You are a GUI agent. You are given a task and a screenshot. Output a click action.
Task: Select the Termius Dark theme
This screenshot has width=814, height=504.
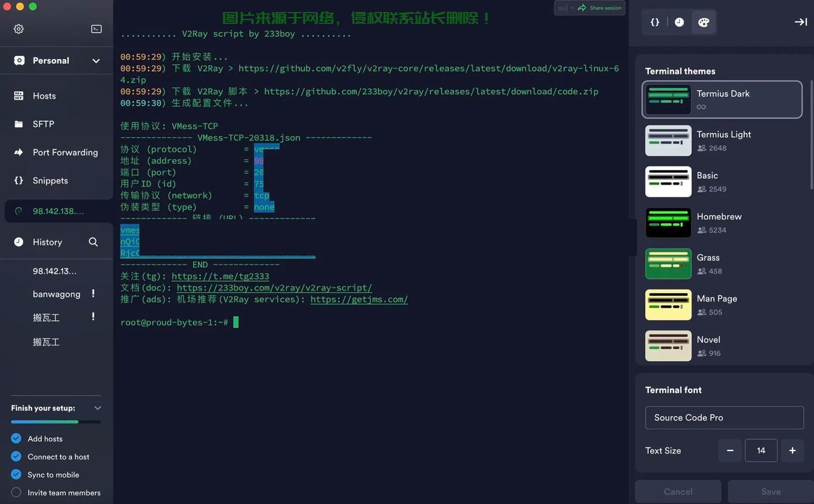[722, 100]
